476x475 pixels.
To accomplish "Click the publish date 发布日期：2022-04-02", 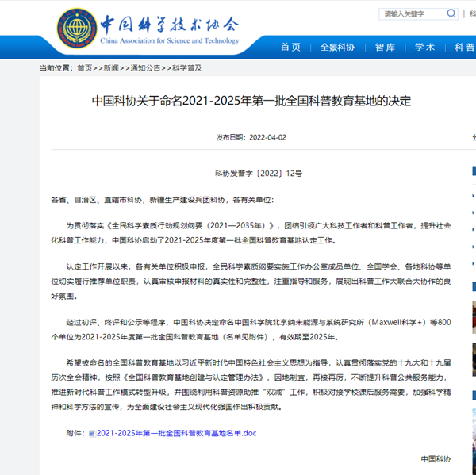I will click(251, 137).
